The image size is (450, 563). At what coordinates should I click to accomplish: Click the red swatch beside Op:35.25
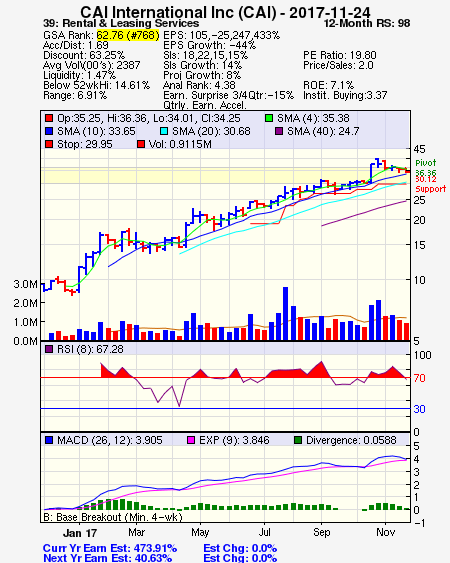(49, 118)
